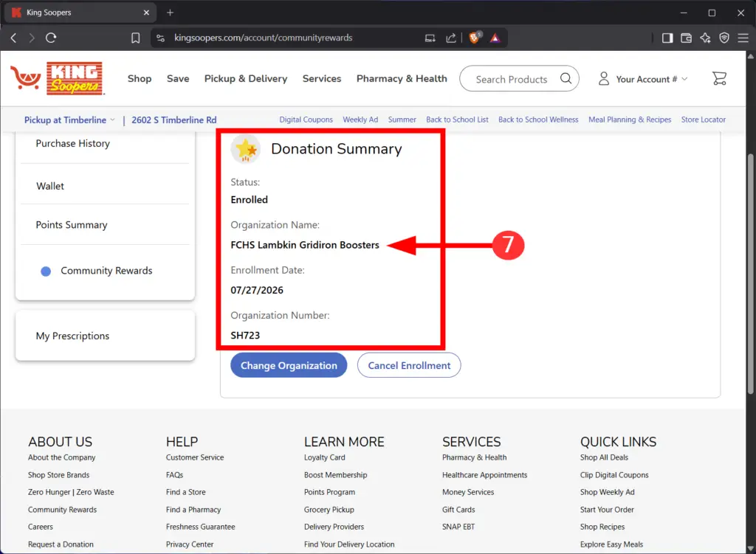
Task: Open the Leo AI sparkle icon
Action: point(705,38)
